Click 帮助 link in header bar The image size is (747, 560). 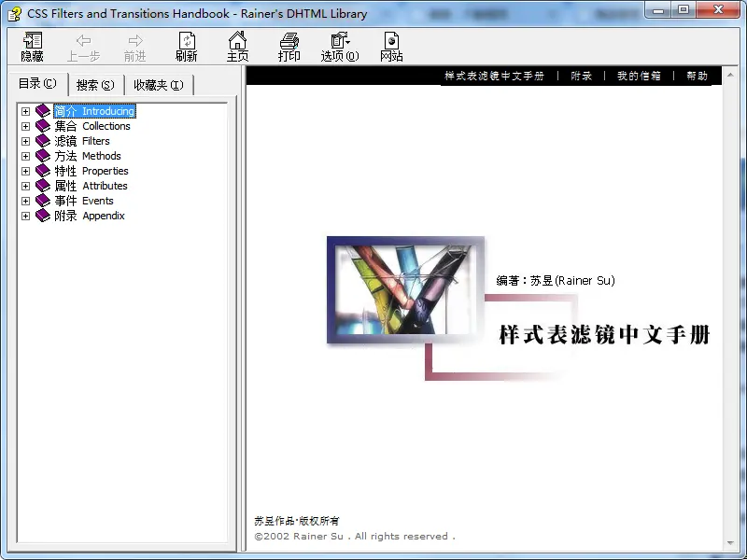[x=697, y=77]
